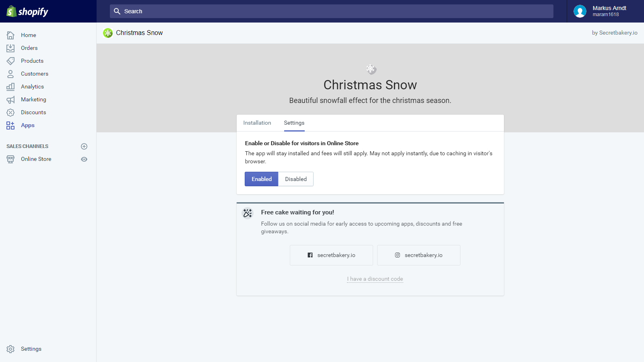644x362 pixels.
Task: Open Home from the sidebar icon
Action: pyautogui.click(x=10, y=35)
